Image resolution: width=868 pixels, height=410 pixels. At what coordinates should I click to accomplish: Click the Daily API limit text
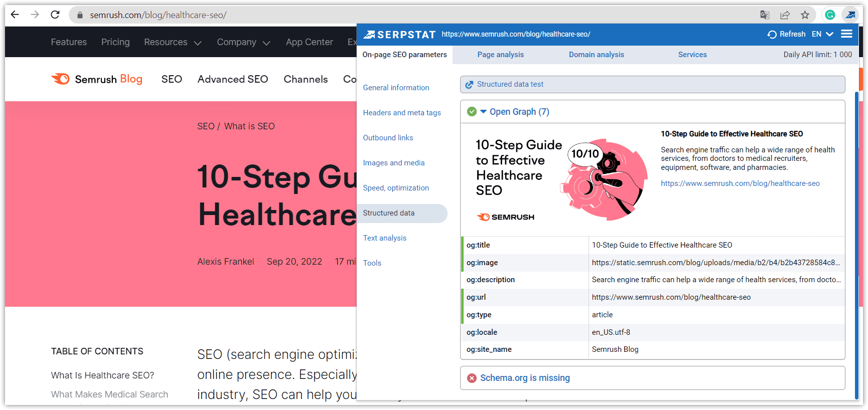click(817, 55)
